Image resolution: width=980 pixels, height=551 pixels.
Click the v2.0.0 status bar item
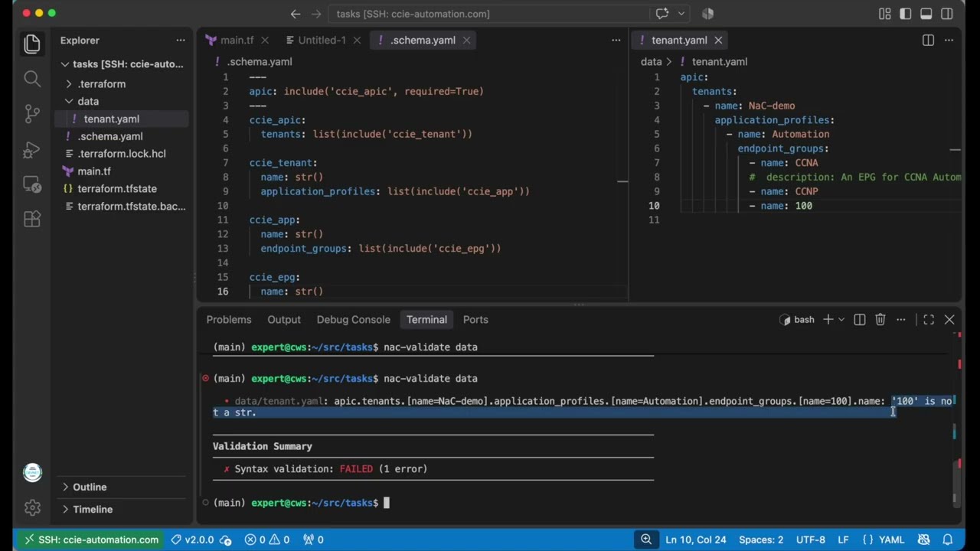coord(201,540)
